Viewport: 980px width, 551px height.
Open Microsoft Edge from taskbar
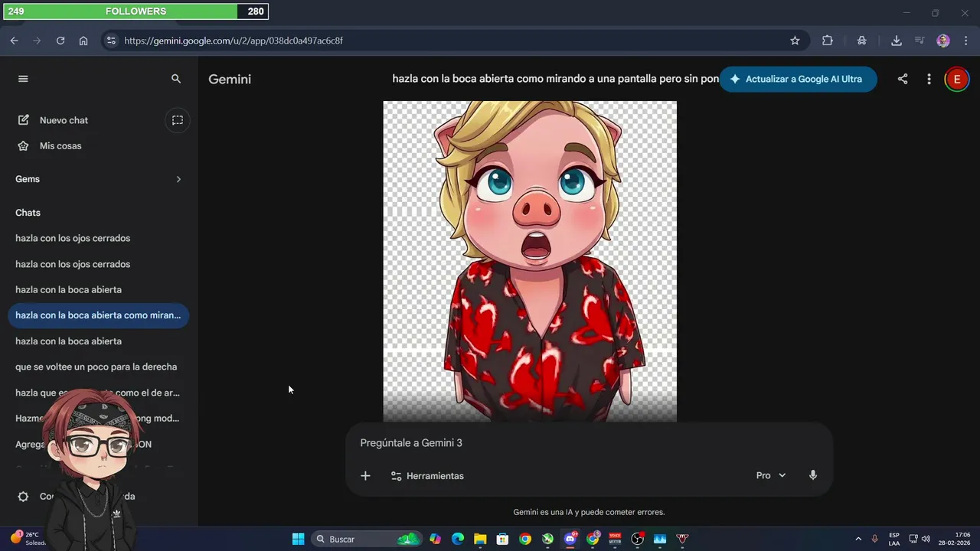(x=458, y=539)
